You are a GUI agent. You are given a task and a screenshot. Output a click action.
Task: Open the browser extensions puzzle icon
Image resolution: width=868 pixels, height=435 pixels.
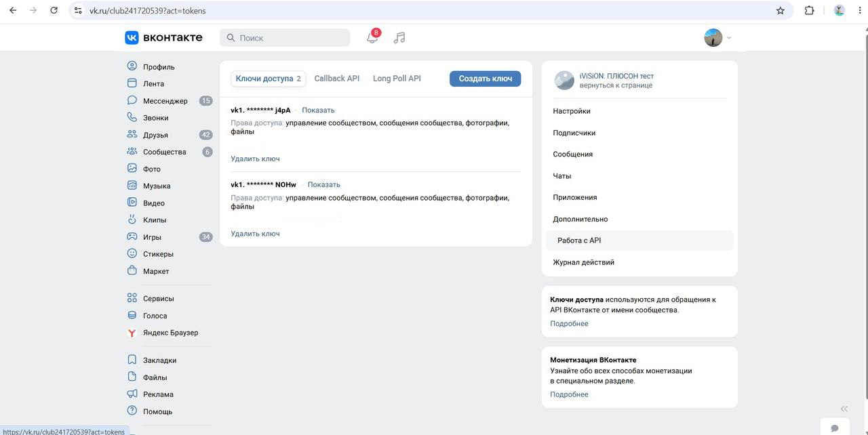click(x=809, y=11)
